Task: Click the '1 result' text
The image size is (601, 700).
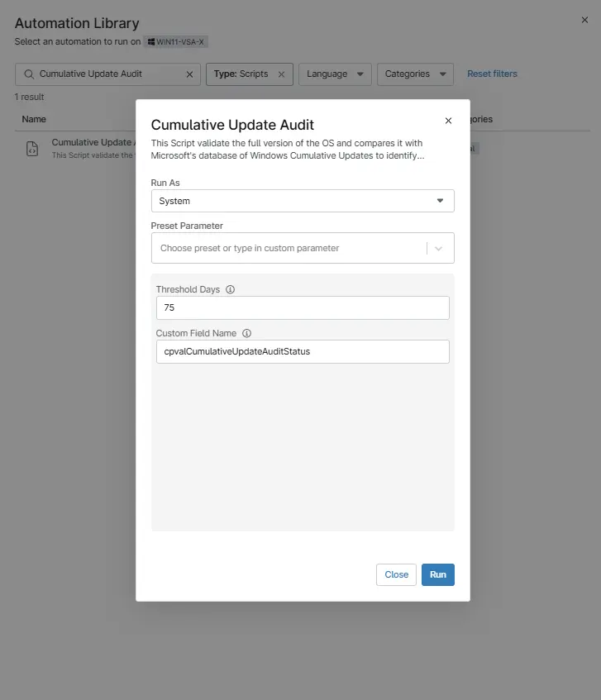Action: 30,97
